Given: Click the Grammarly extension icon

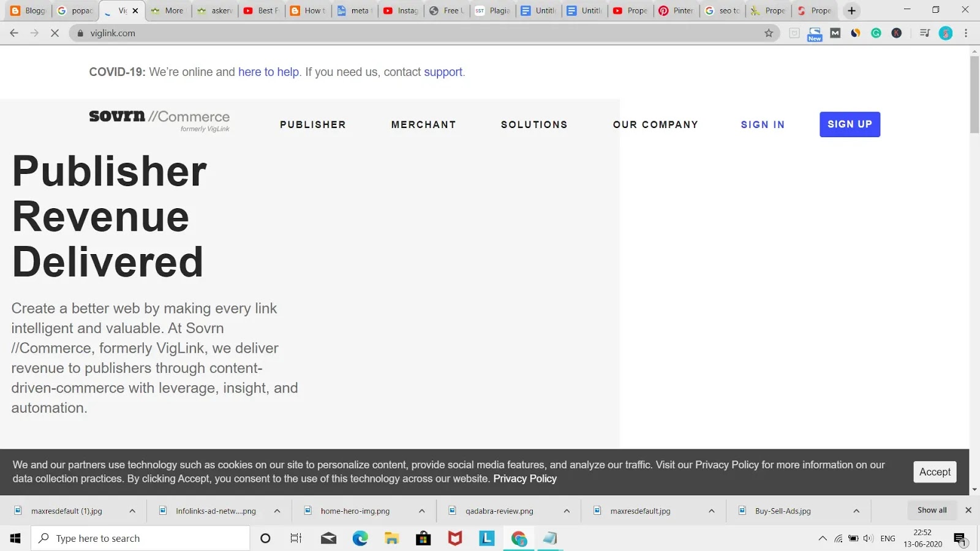Looking at the screenshot, I should click(x=876, y=33).
